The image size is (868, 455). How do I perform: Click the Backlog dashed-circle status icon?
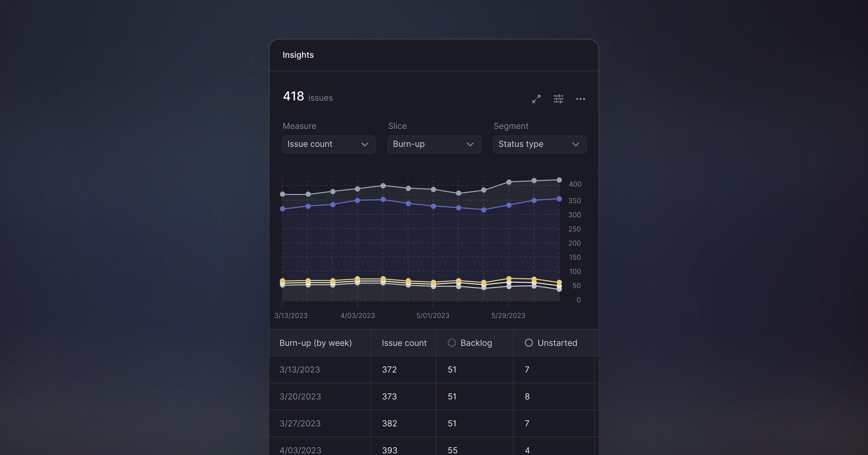pos(452,343)
